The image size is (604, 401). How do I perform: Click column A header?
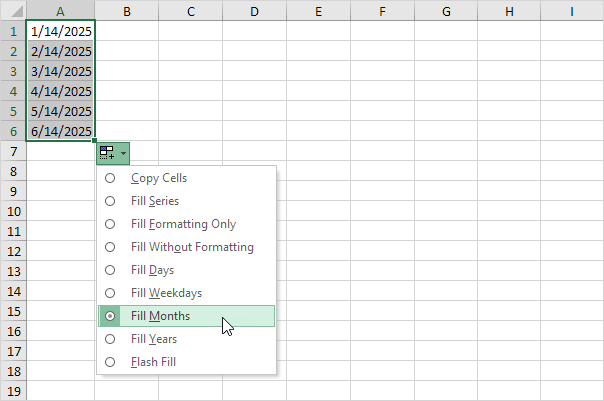pos(61,11)
